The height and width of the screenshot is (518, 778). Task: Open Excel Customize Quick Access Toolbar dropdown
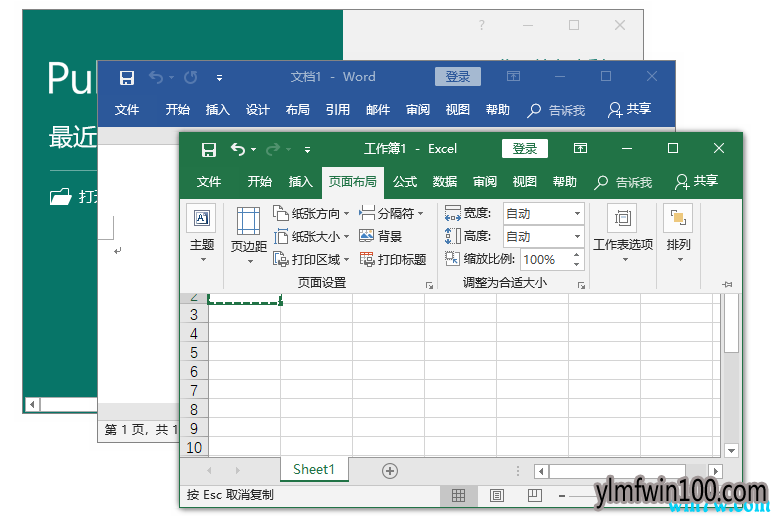pos(308,149)
